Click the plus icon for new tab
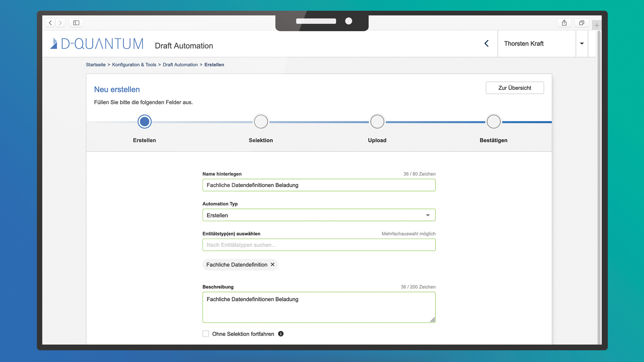The image size is (644, 362). pos(597,25)
